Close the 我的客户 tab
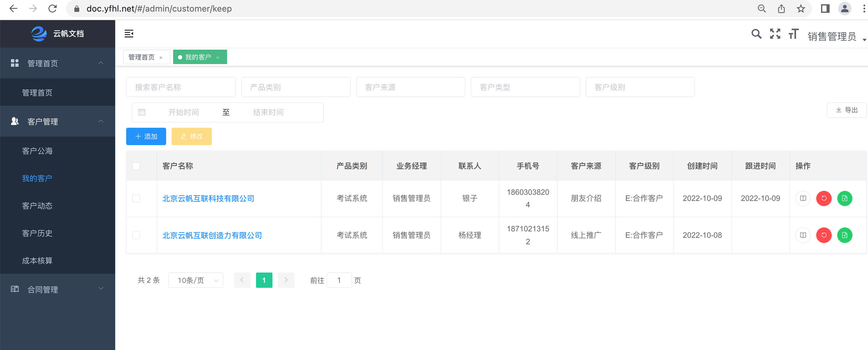 click(218, 58)
